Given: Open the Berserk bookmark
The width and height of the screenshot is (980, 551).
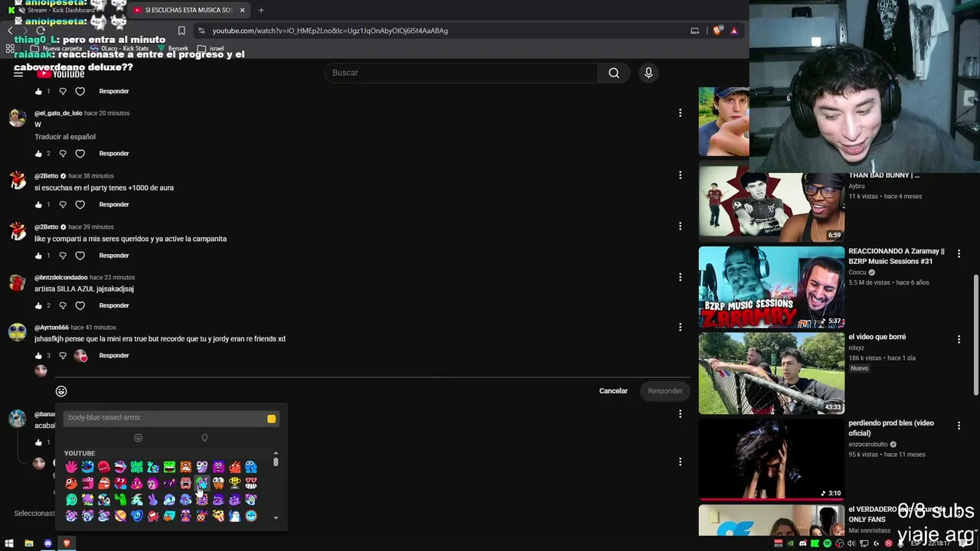Looking at the screenshot, I should 173,48.
